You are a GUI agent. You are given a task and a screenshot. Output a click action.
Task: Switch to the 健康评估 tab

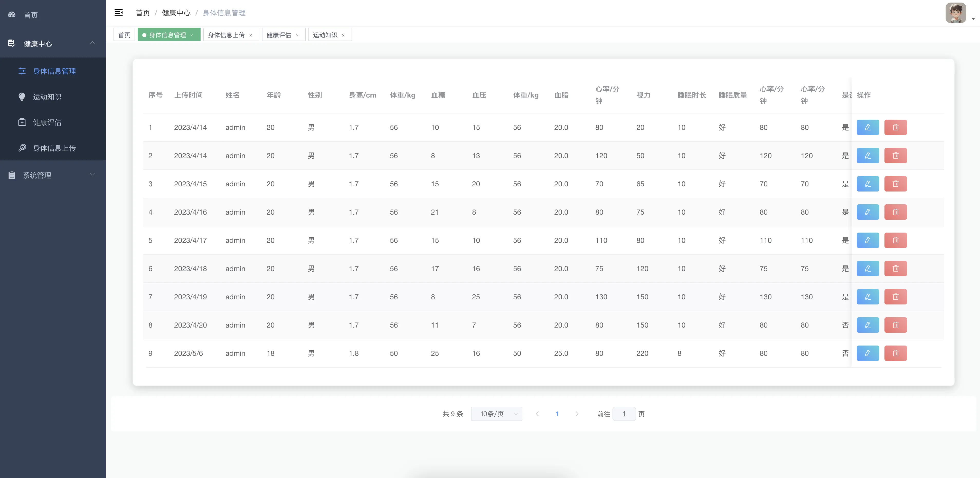pyautogui.click(x=278, y=35)
